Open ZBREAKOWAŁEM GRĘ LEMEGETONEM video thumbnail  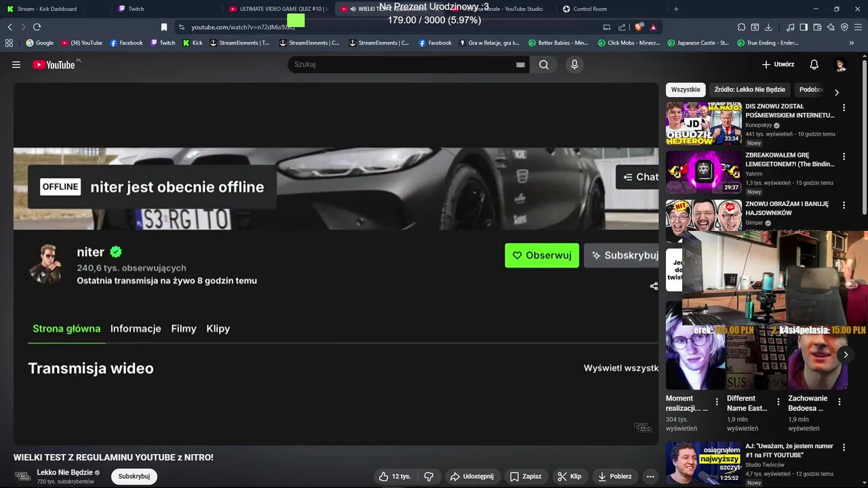coord(704,172)
